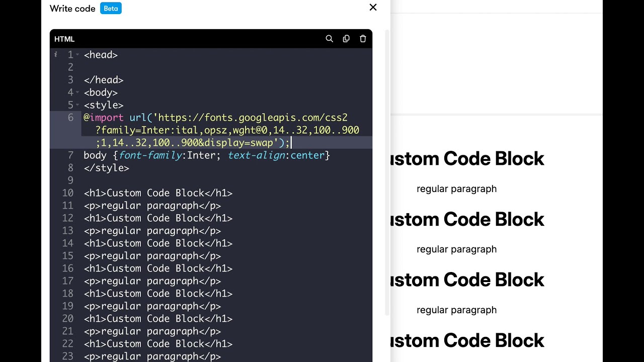
Task: Click the h1 Custom Code Block on line 22
Action: click(x=158, y=344)
